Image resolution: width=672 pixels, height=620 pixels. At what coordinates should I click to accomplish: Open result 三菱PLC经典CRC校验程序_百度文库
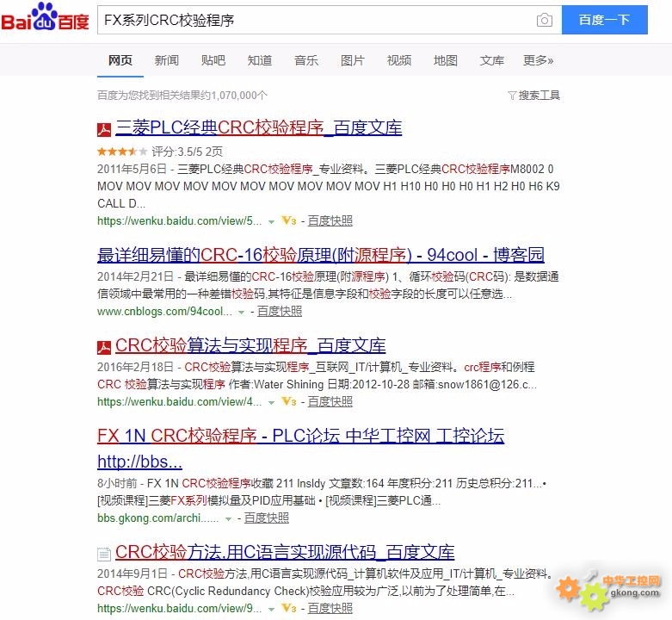(259, 128)
